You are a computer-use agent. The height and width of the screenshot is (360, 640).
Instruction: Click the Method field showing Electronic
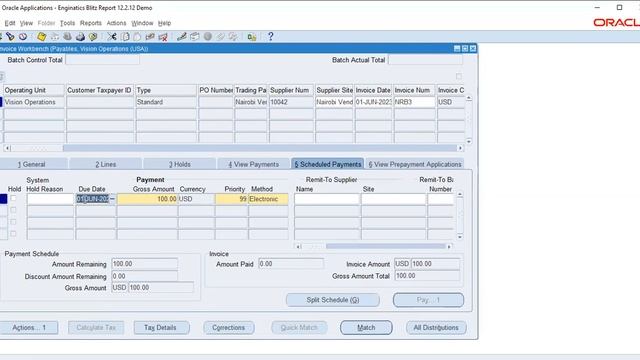268,199
